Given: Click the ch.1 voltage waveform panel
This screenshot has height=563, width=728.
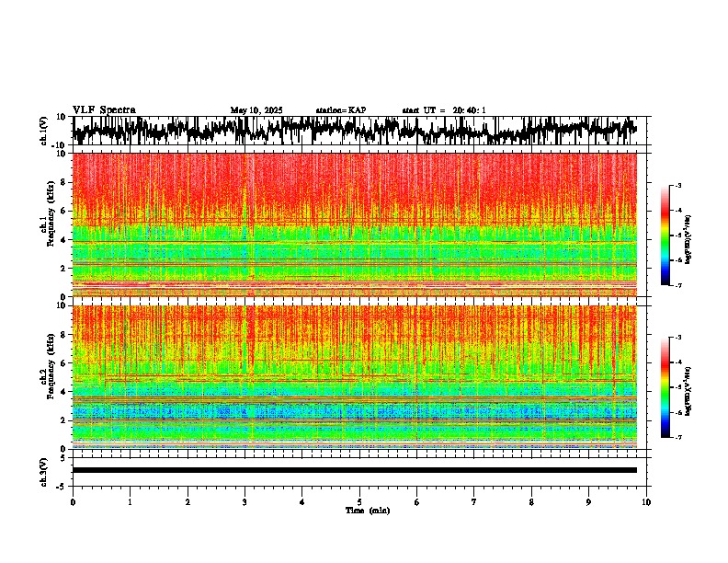Looking at the screenshot, I should click(x=358, y=131).
